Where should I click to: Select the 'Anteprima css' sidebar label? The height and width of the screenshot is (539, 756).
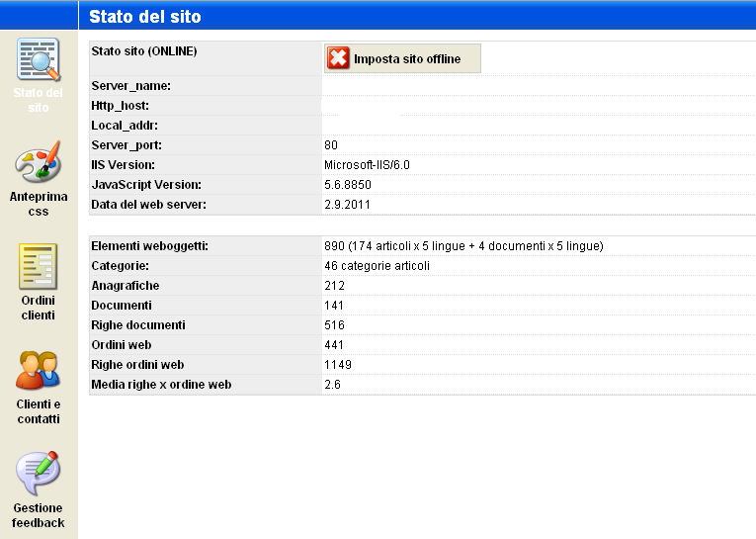(39, 204)
